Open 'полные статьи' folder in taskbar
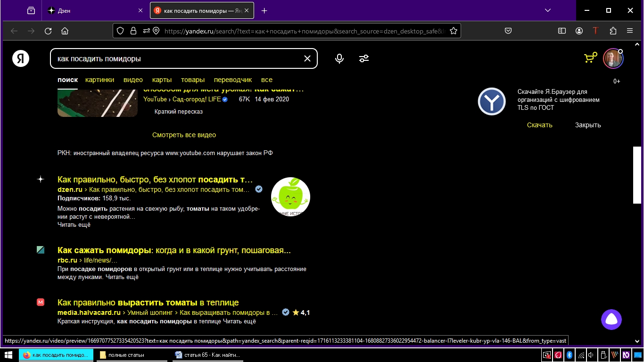Viewport: 644px width, 362px height. click(x=133, y=355)
